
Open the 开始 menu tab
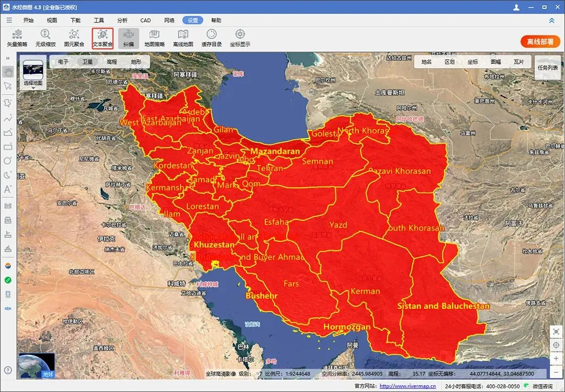[x=28, y=20]
